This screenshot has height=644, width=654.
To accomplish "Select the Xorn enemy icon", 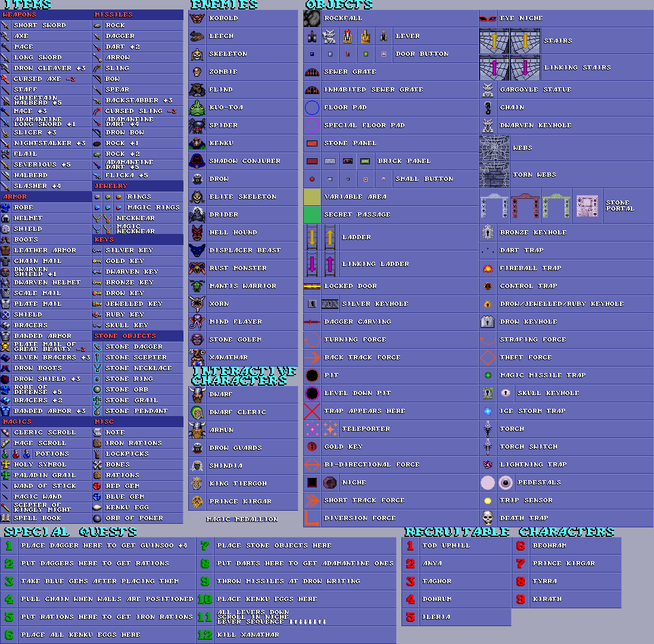I will pyautogui.click(x=197, y=304).
